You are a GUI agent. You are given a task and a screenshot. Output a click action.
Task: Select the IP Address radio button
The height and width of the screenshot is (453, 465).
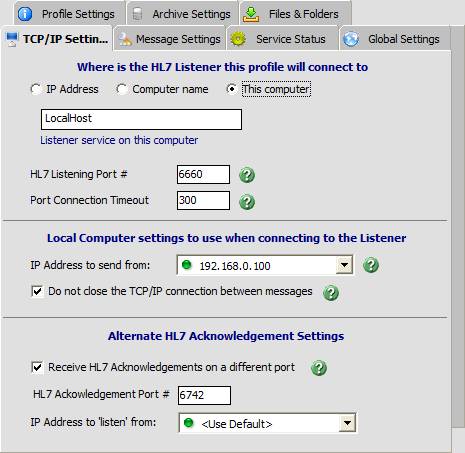(x=36, y=89)
